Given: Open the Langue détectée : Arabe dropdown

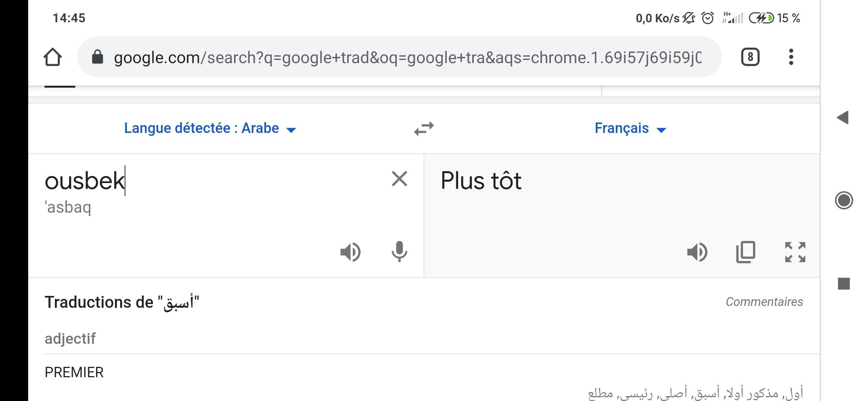Looking at the screenshot, I should click(210, 128).
